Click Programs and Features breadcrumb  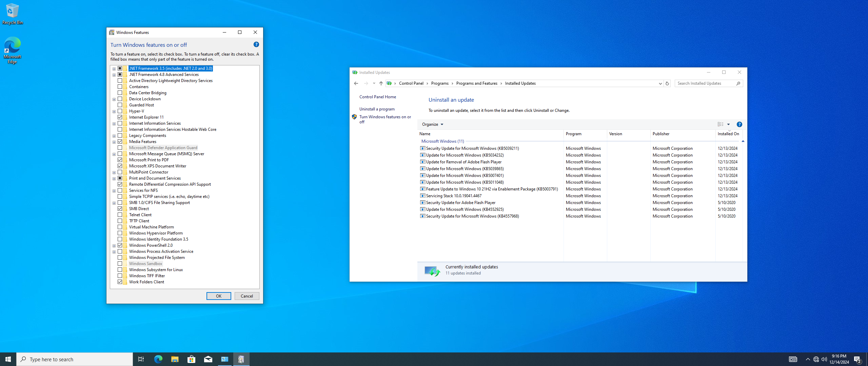click(477, 83)
